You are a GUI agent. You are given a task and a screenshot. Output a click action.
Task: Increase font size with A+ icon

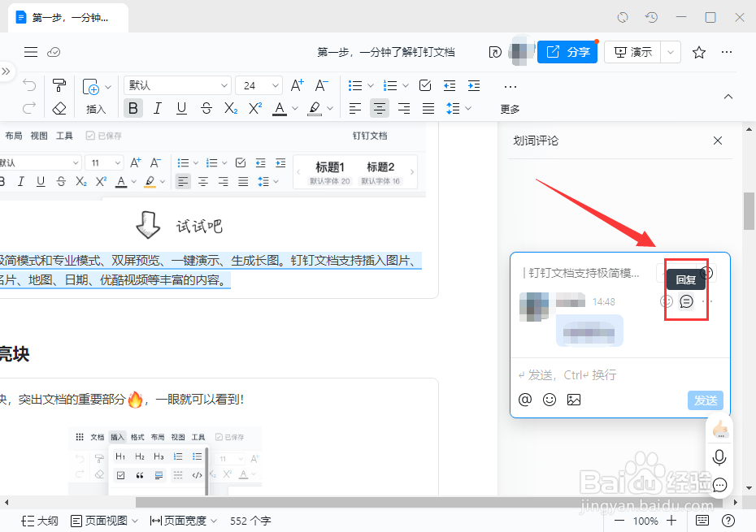tap(297, 85)
